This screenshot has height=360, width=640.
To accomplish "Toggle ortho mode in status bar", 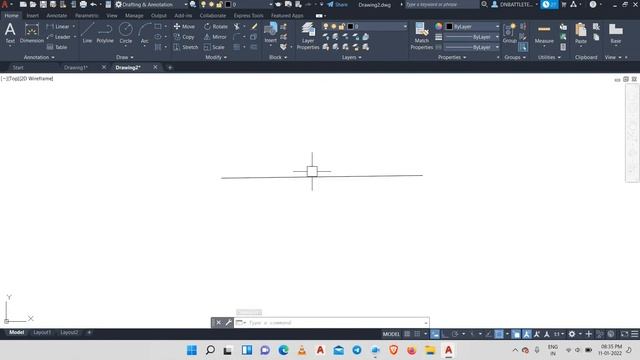I will point(445,334).
